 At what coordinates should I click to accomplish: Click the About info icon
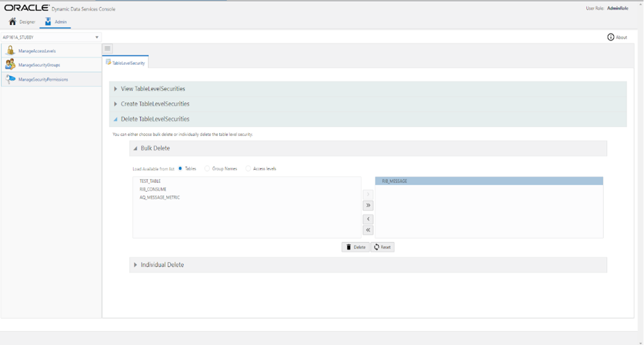(611, 37)
